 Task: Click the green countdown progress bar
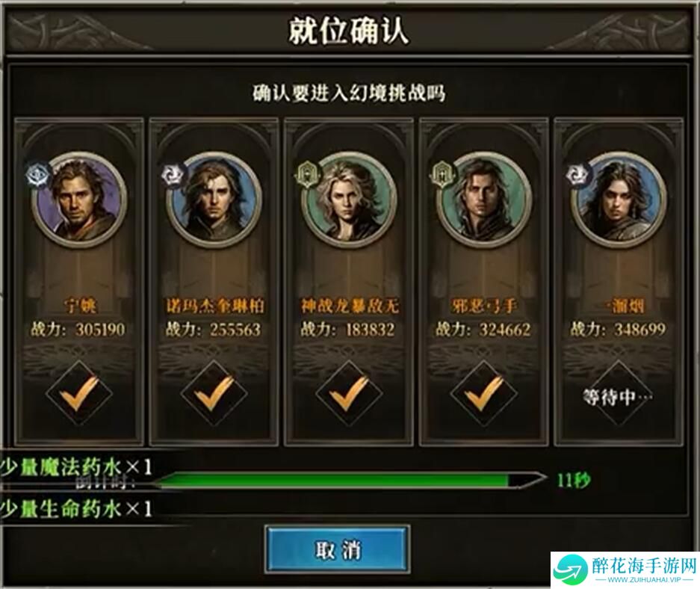pos(350,481)
